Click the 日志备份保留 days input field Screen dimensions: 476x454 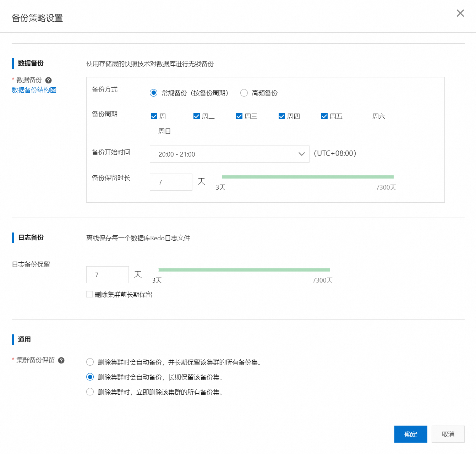tap(108, 275)
